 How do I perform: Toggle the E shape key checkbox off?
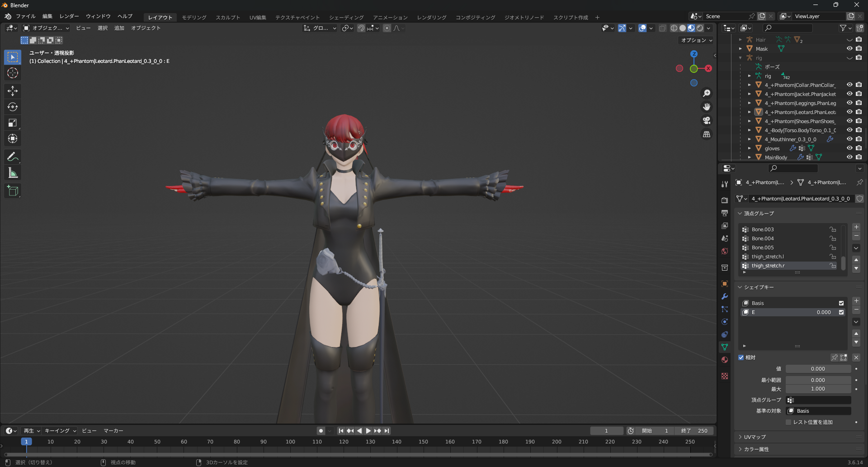pos(841,312)
